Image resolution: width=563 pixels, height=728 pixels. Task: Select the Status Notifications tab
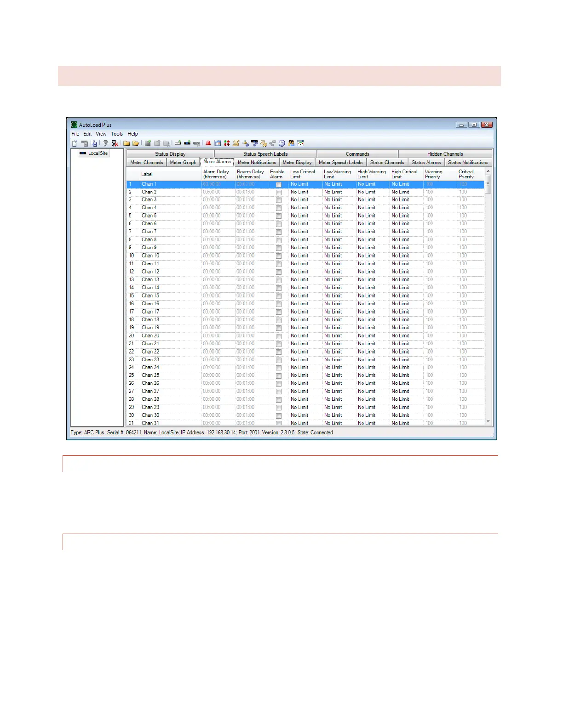[x=468, y=162]
